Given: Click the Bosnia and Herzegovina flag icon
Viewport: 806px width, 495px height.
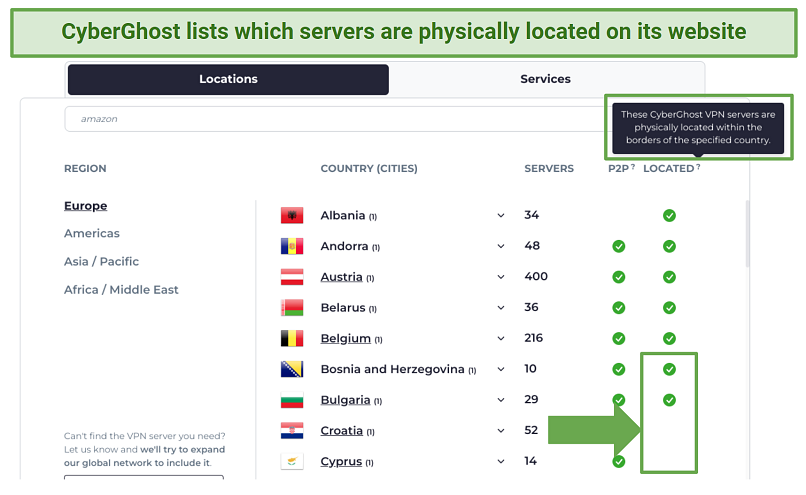Looking at the screenshot, I should (292, 369).
